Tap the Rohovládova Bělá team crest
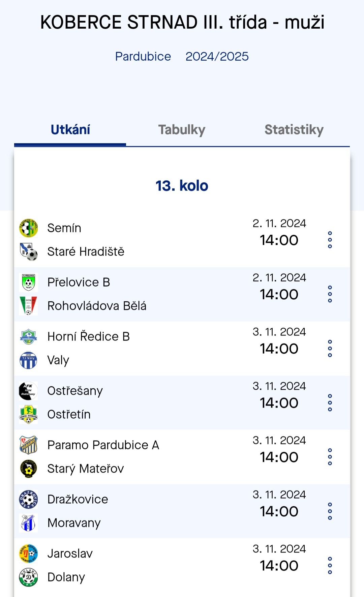The image size is (364, 597). pyautogui.click(x=28, y=306)
